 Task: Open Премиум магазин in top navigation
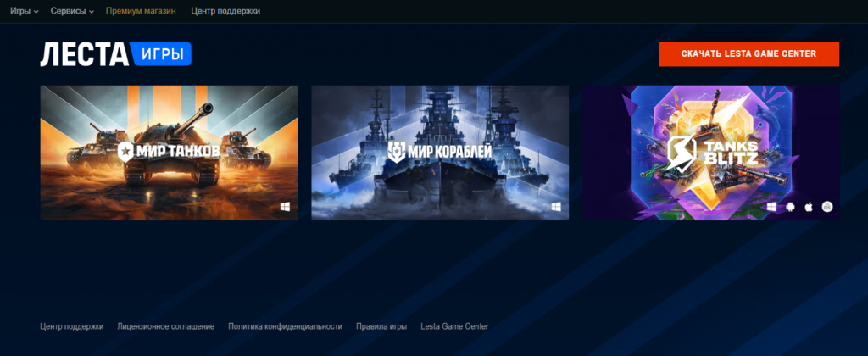(x=142, y=11)
